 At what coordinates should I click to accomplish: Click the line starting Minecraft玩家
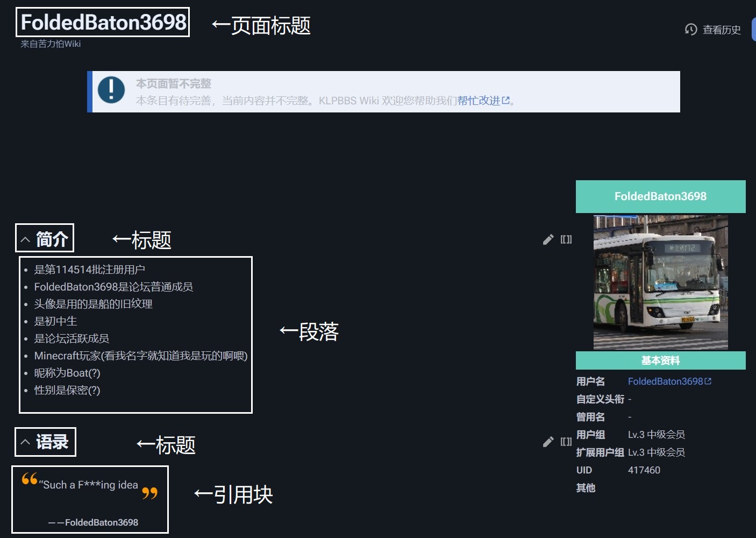click(141, 356)
